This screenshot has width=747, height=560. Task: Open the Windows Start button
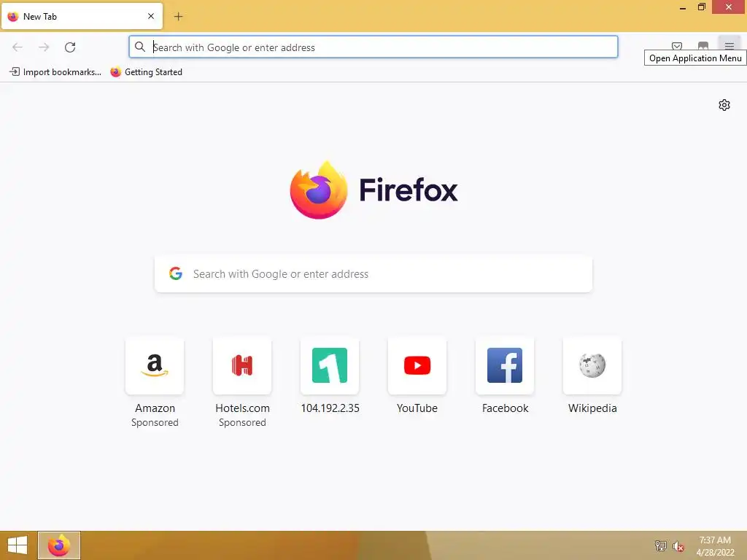[18, 545]
